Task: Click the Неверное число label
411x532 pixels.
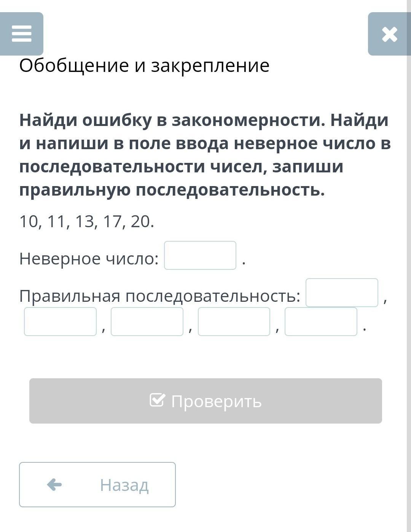Action: tap(89, 259)
